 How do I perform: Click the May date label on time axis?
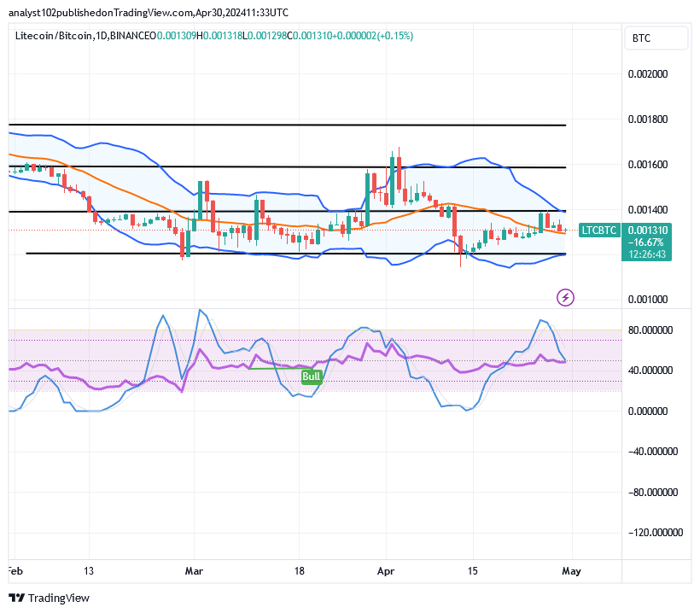pyautogui.click(x=571, y=571)
